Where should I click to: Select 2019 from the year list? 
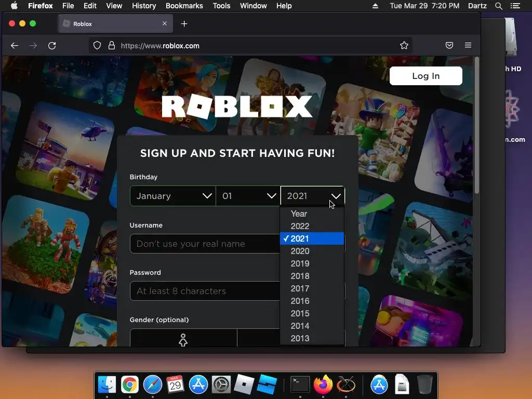click(312, 263)
